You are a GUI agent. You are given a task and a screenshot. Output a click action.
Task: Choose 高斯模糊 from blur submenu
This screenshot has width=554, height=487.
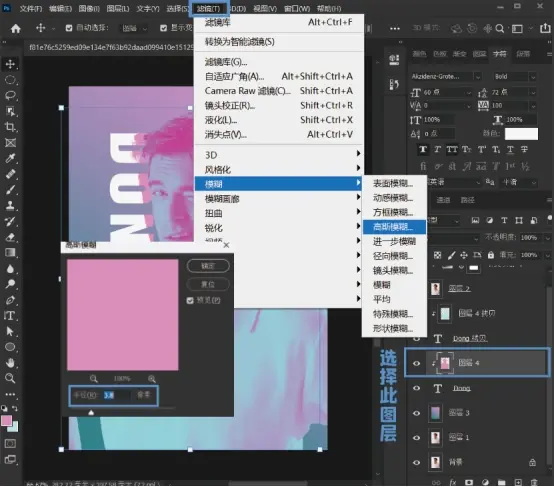coord(394,227)
